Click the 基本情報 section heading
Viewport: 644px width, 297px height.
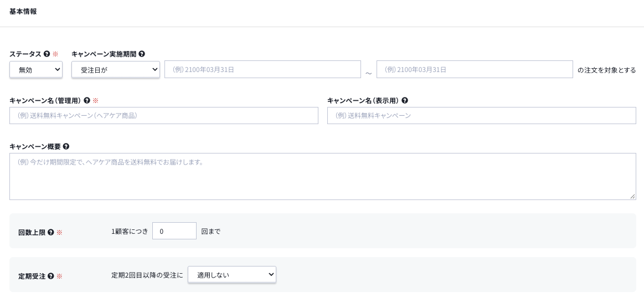coord(23,12)
